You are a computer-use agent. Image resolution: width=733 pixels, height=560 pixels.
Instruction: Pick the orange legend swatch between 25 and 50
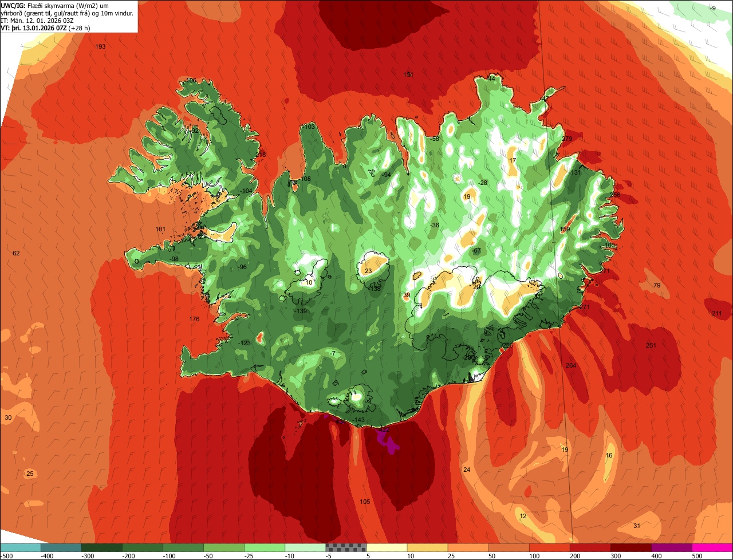point(468,547)
